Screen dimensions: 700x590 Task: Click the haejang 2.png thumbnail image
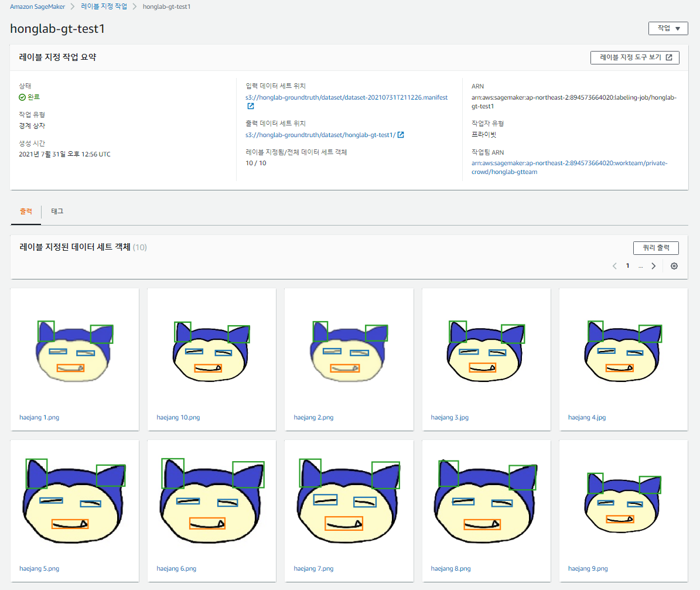(x=349, y=350)
